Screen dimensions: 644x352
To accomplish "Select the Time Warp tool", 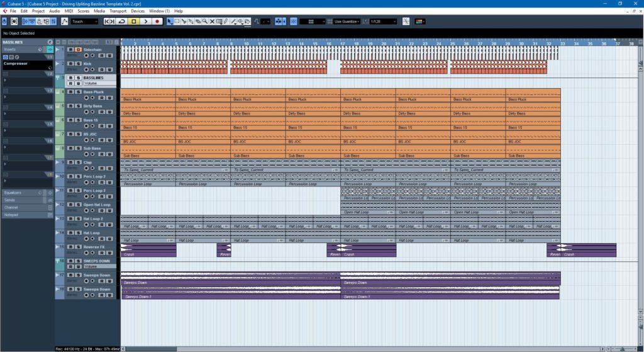I will click(219, 21).
